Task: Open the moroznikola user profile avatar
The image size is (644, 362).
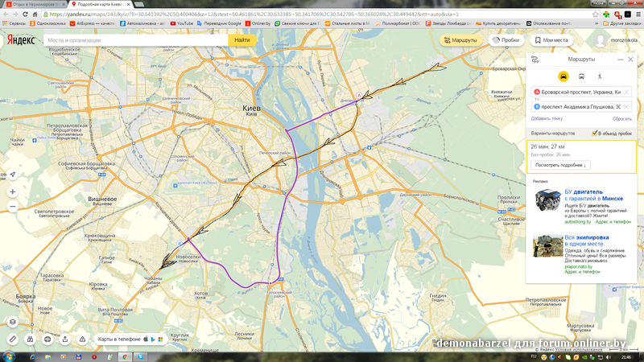Action: pyautogui.click(x=600, y=40)
